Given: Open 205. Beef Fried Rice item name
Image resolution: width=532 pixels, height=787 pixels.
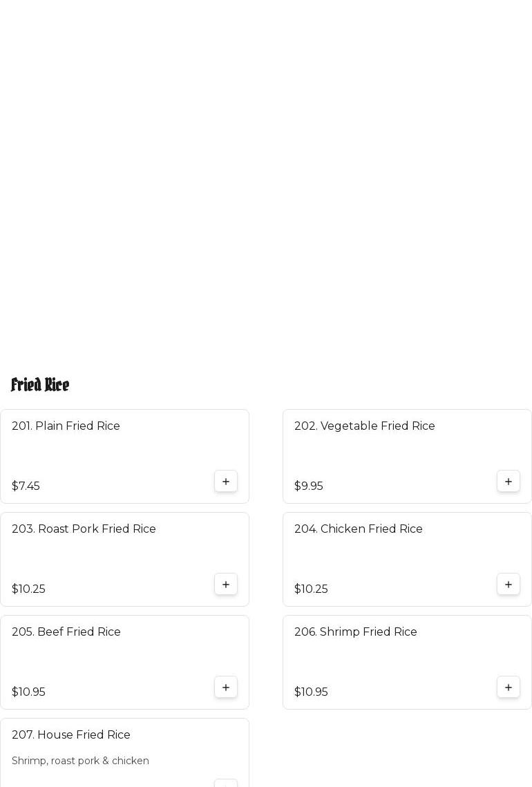Looking at the screenshot, I should coord(66,632).
